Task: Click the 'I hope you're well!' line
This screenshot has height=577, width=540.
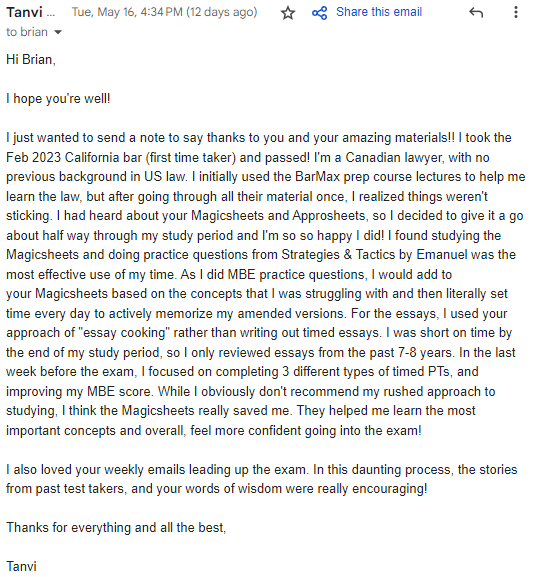Action: (x=58, y=99)
